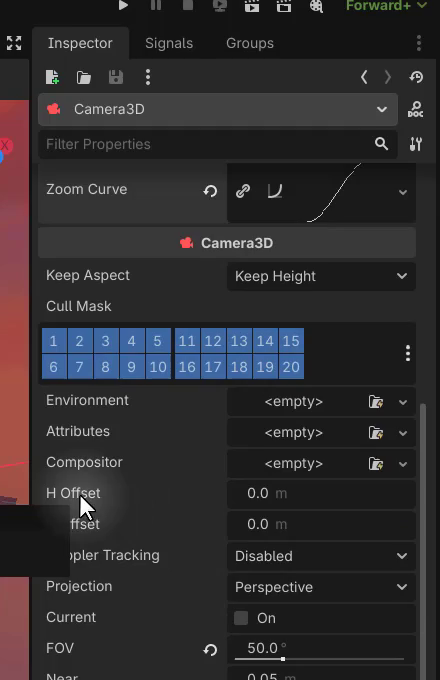The height and width of the screenshot is (680, 440).
Task: Expand the Environment resource dropdown
Action: [403, 402]
